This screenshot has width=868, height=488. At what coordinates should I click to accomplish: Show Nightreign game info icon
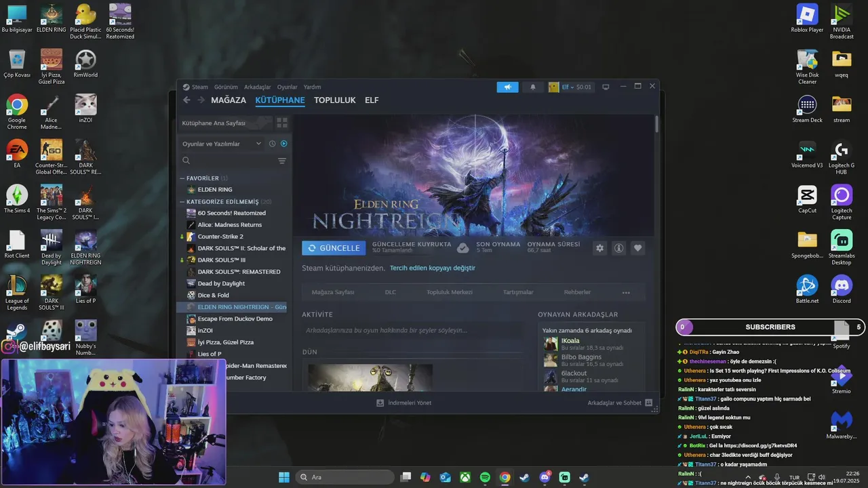tap(618, 248)
